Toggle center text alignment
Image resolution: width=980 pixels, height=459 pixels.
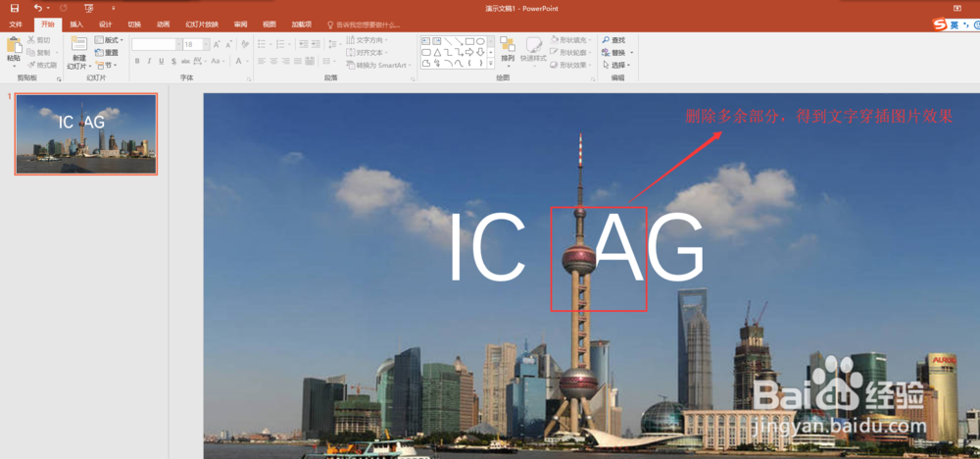(273, 61)
